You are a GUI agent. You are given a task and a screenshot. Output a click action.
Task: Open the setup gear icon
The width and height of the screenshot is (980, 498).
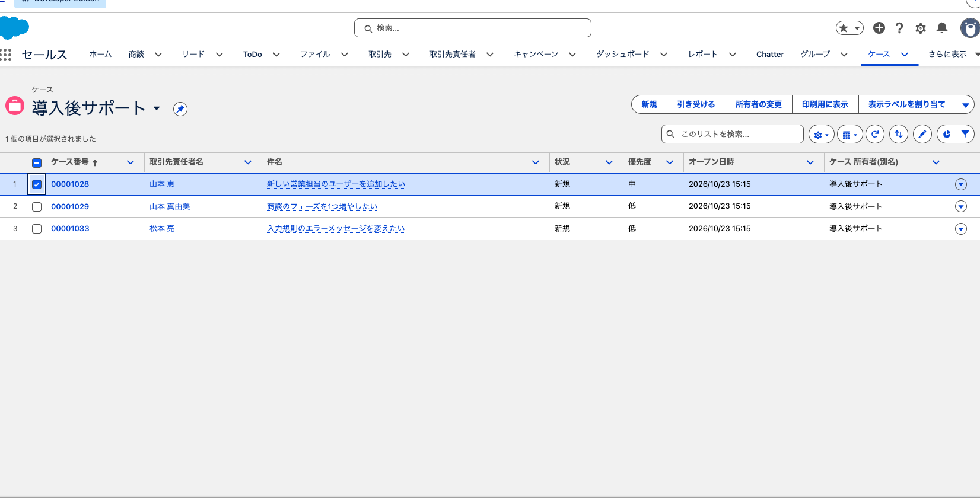[x=921, y=28]
